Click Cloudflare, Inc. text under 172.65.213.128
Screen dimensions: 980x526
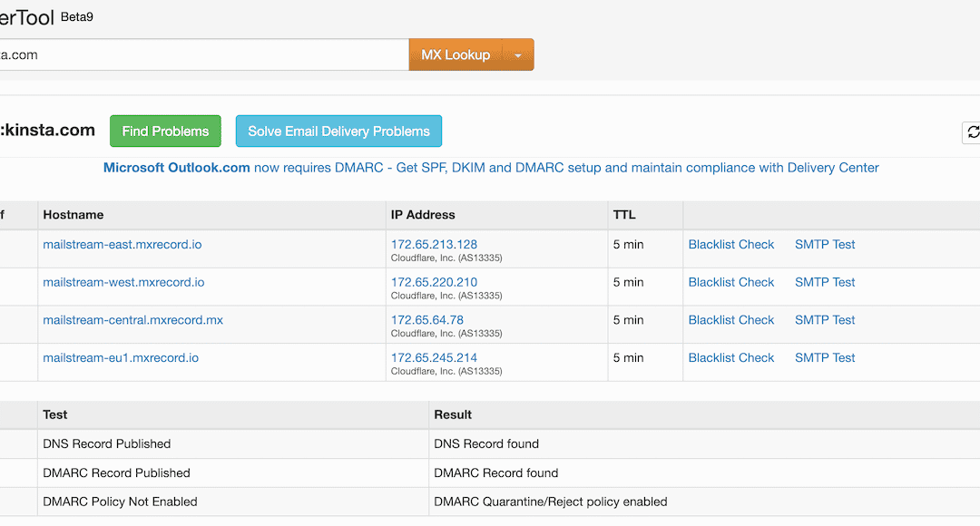coord(446,258)
